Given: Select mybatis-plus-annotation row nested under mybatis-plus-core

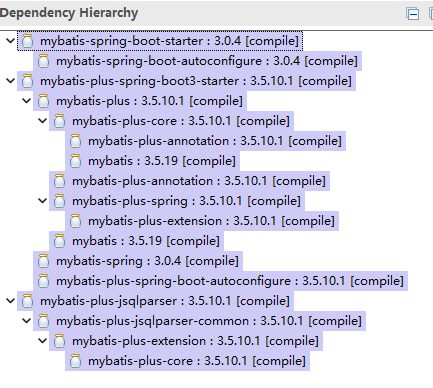Looking at the screenshot, I should tap(205, 141).
